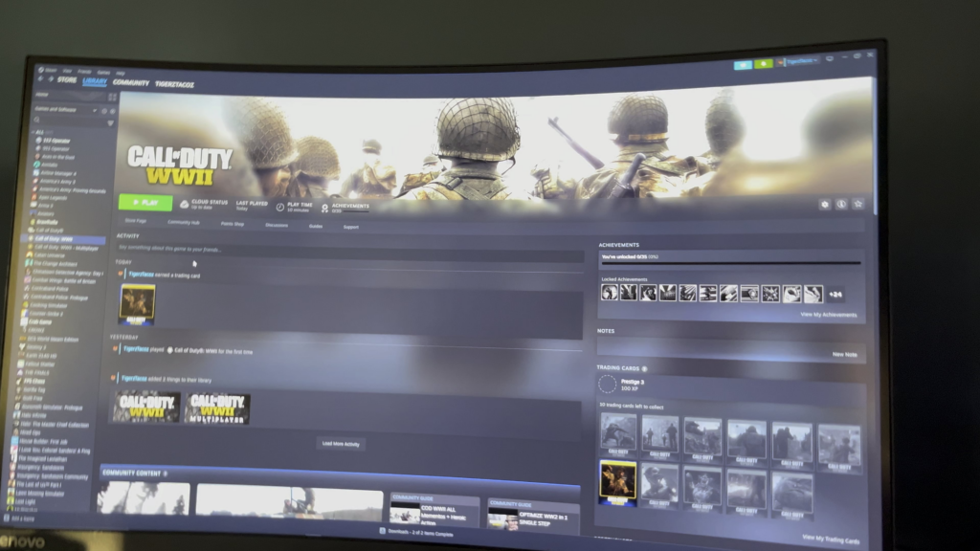Image resolution: width=980 pixels, height=551 pixels.
Task: Click the achievements trophy icon under banner
Action: pyautogui.click(x=324, y=208)
